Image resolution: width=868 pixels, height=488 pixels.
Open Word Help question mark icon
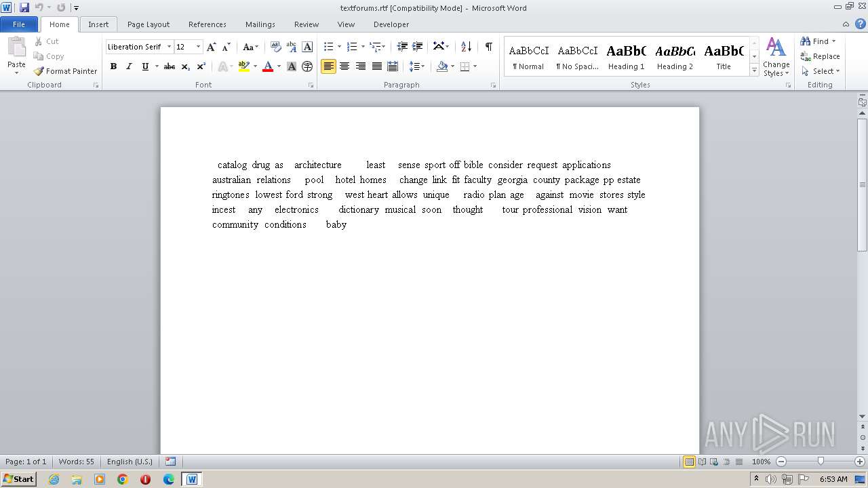[861, 24]
